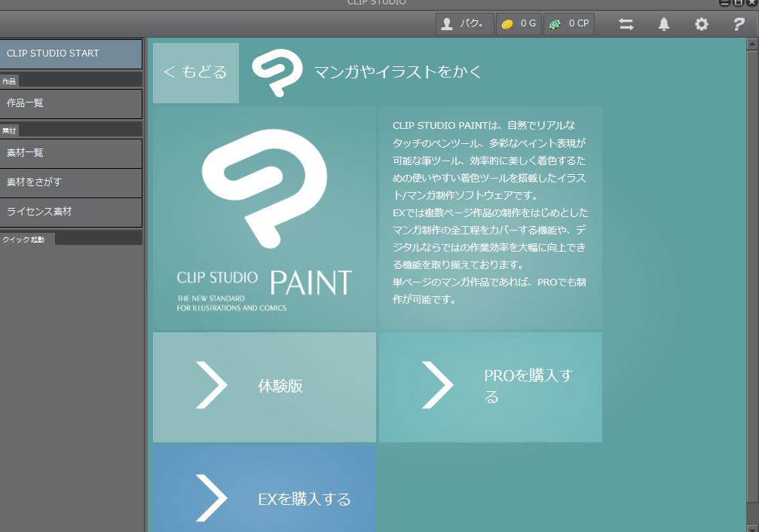Open notifications bell icon
759x532 pixels.
coord(663,24)
